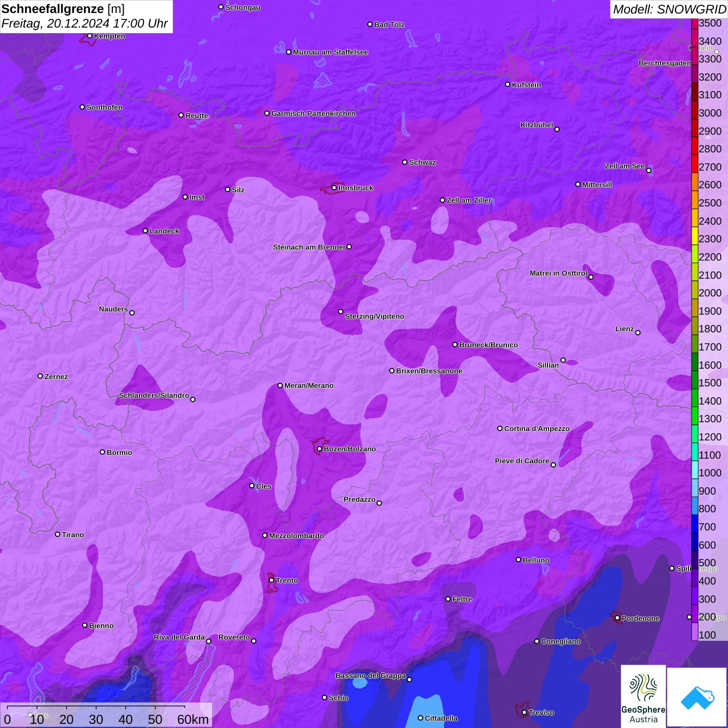
Task: Click the Modell: SNOWGRID label
Action: point(669,9)
